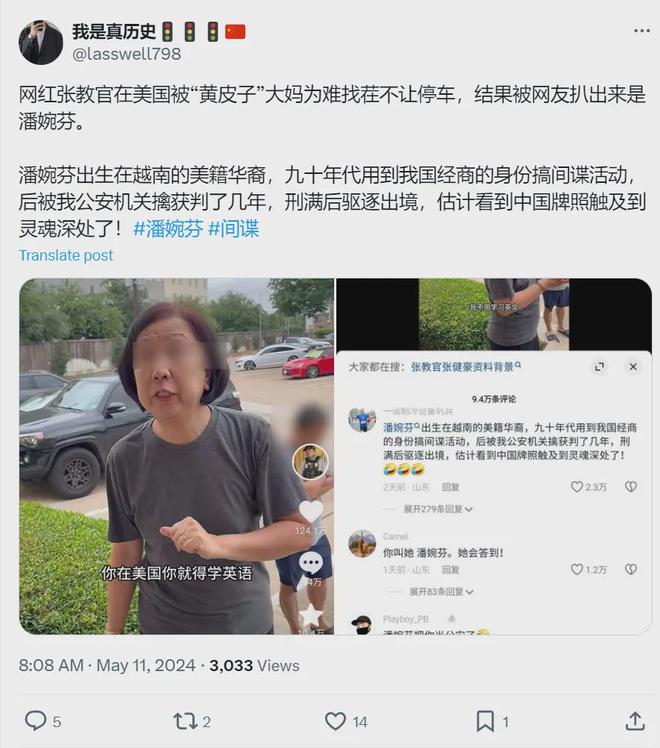Expand the 展开83条回复 replies
Screen dimensions: 660x748
click(441, 592)
